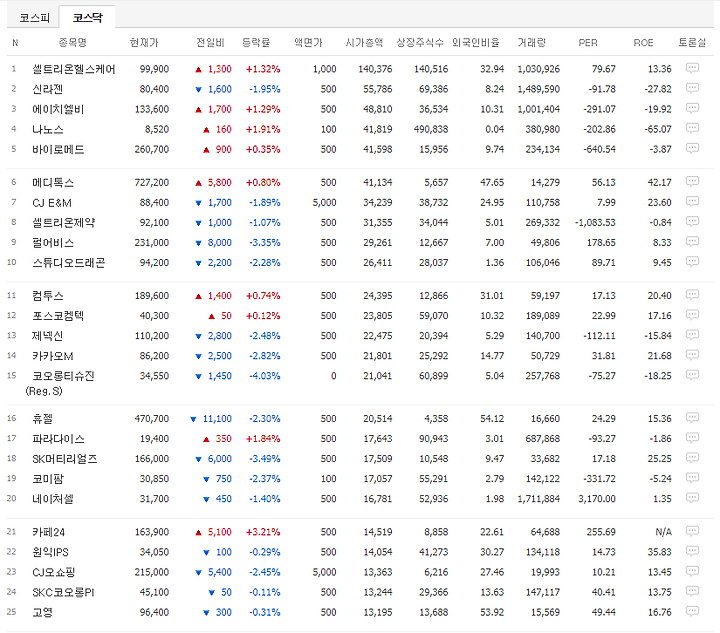Image resolution: width=720 pixels, height=633 pixels.
Task: View 스튜디오드래곤 stock details
Action: 68,263
